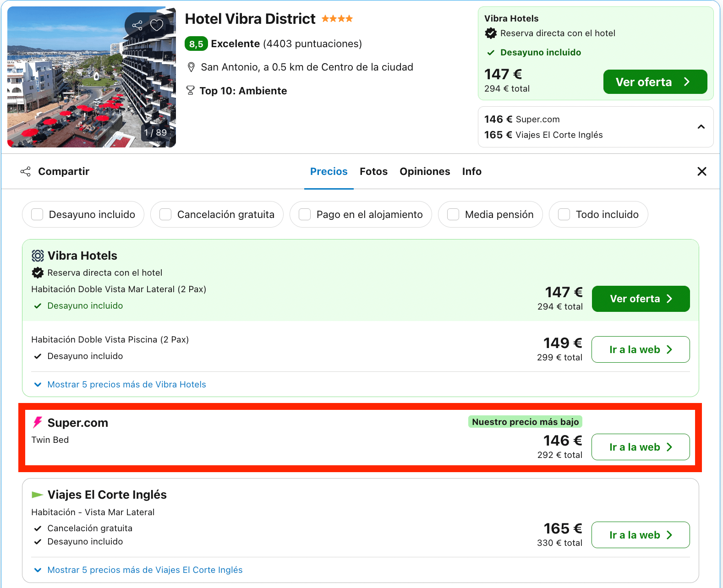723x588 pixels.
Task: Enable the Desayuno incluido filter checkbox
Action: click(x=37, y=214)
